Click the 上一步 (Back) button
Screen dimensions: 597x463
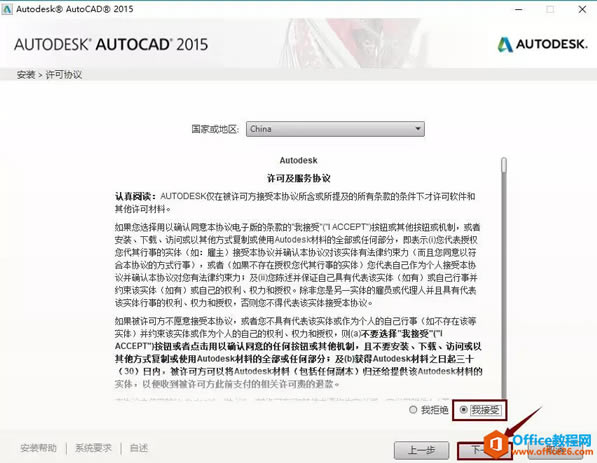(x=421, y=450)
